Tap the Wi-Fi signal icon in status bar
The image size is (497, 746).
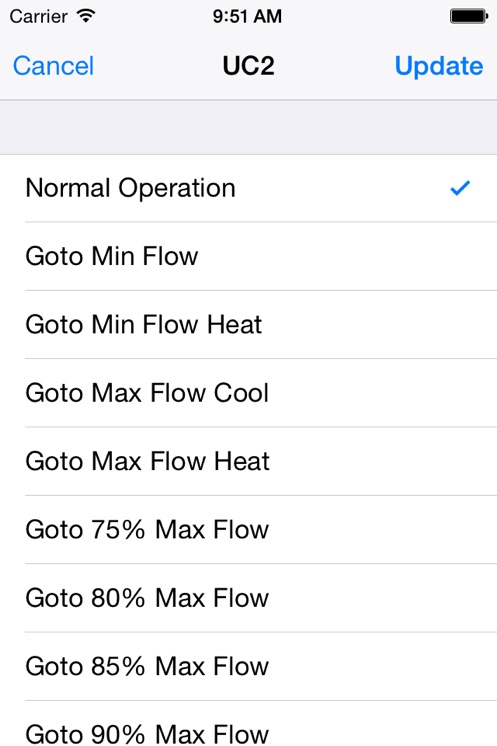coord(86,16)
